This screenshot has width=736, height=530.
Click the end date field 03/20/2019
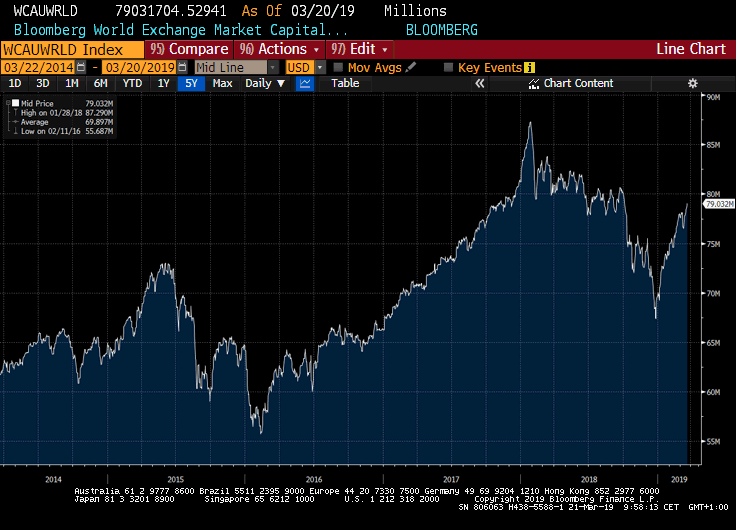pyautogui.click(x=140, y=68)
